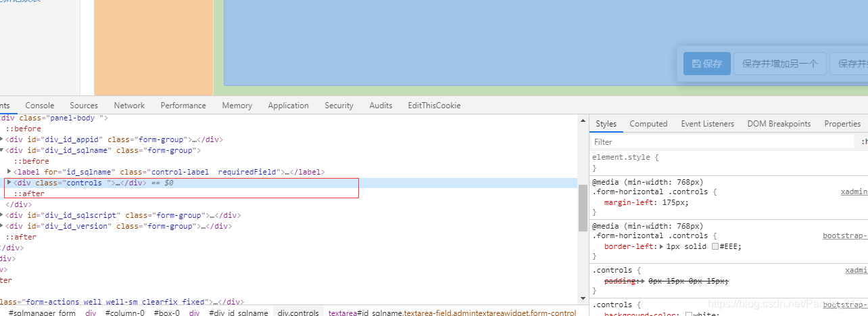Open the xadmin source link beside margin-left rule
This screenshot has height=316, width=868.
tap(854, 191)
